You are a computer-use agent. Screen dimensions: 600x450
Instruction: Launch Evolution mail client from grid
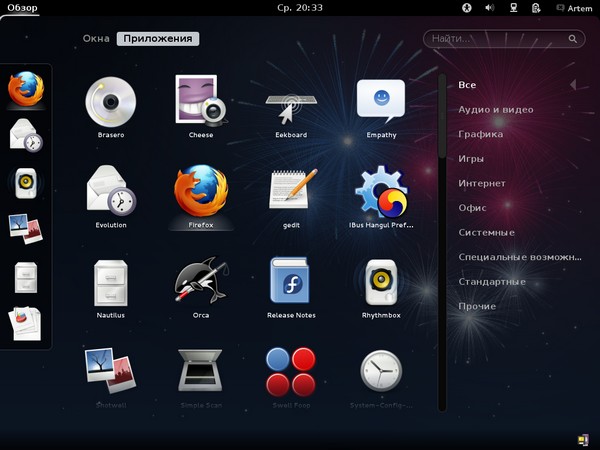tap(110, 190)
